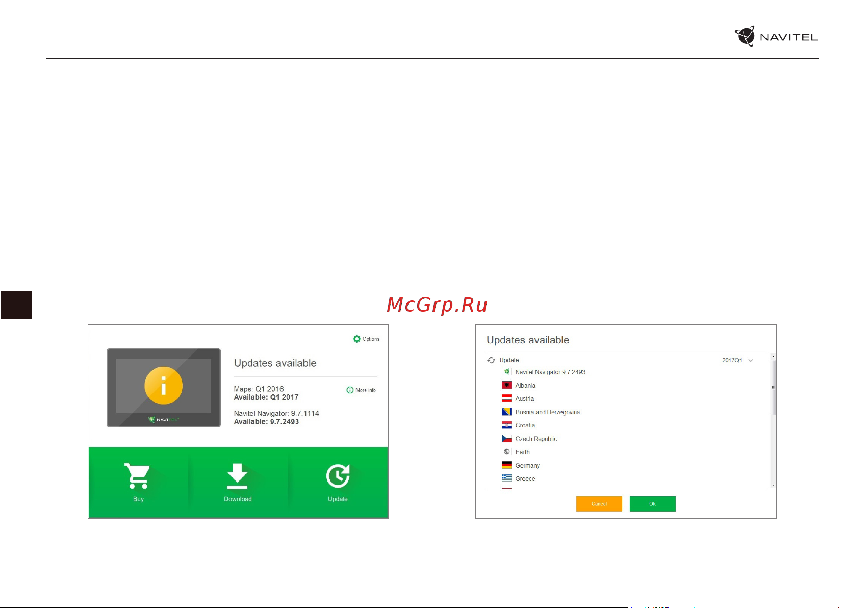This screenshot has height=608, width=868.
Task: Click the scrollbar down arrow
Action: pyautogui.click(x=773, y=485)
